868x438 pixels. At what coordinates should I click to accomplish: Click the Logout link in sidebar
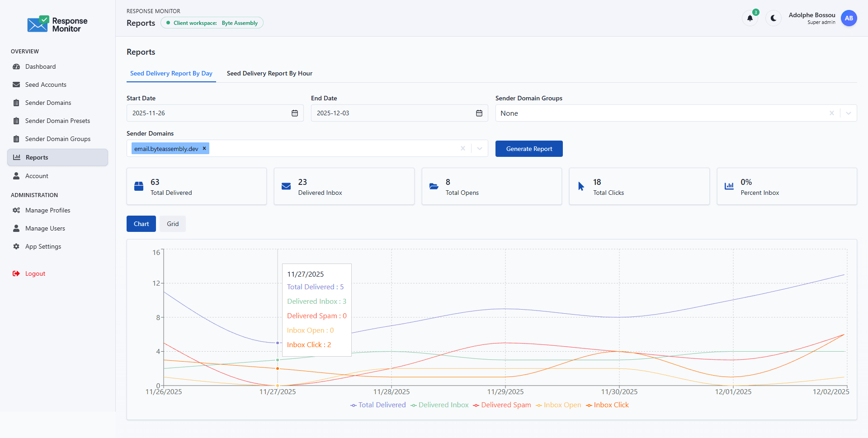pos(35,274)
